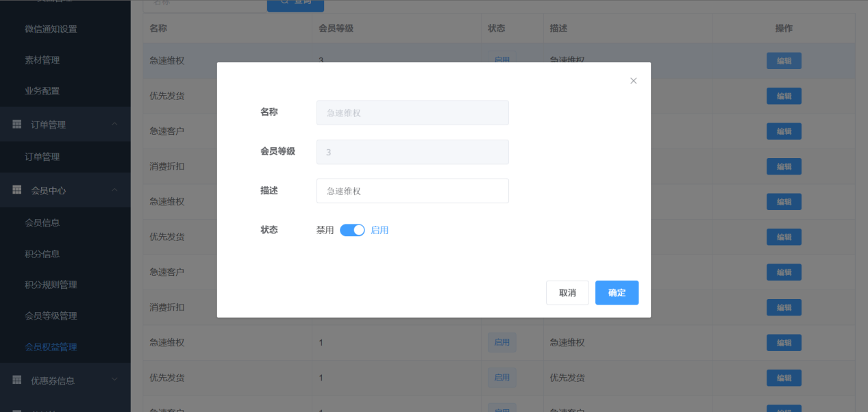Open 微信通知设置 menu item

51,29
